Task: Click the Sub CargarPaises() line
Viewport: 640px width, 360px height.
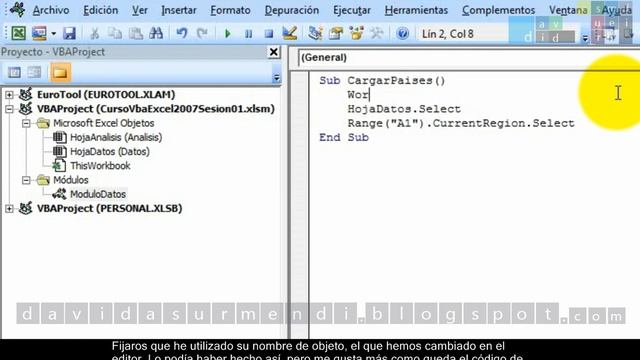Action: point(382,81)
